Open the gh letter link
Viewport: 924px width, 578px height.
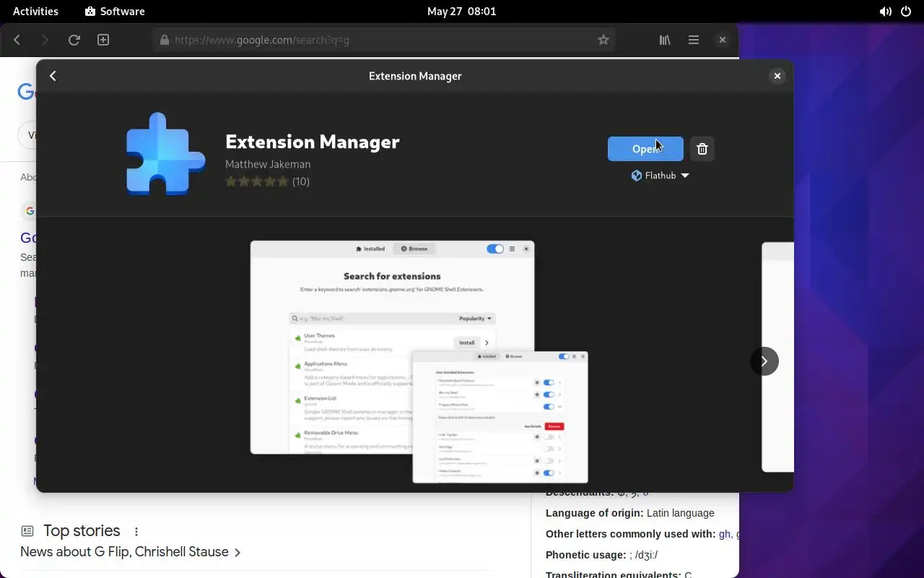click(x=724, y=534)
